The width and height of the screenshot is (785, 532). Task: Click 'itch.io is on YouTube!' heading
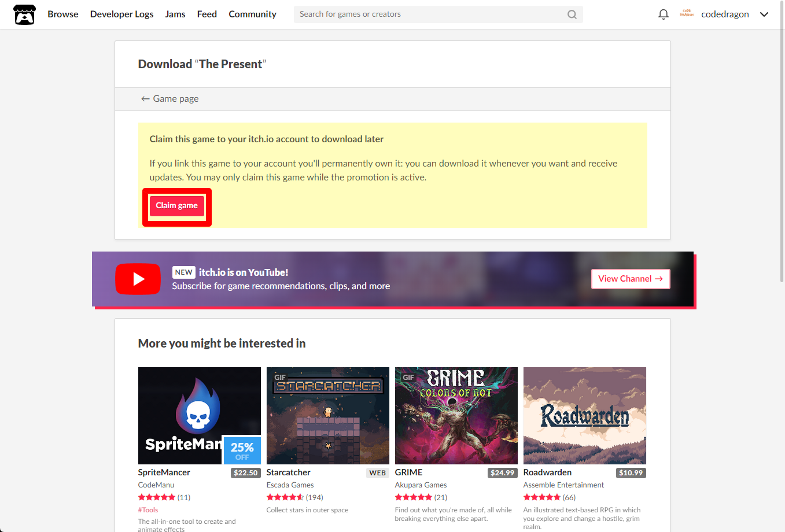(x=244, y=272)
